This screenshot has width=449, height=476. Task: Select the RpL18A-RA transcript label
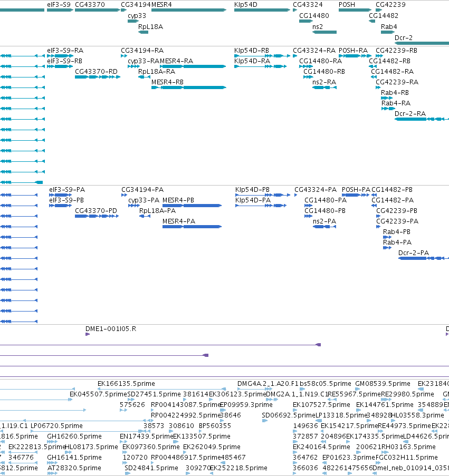(157, 72)
